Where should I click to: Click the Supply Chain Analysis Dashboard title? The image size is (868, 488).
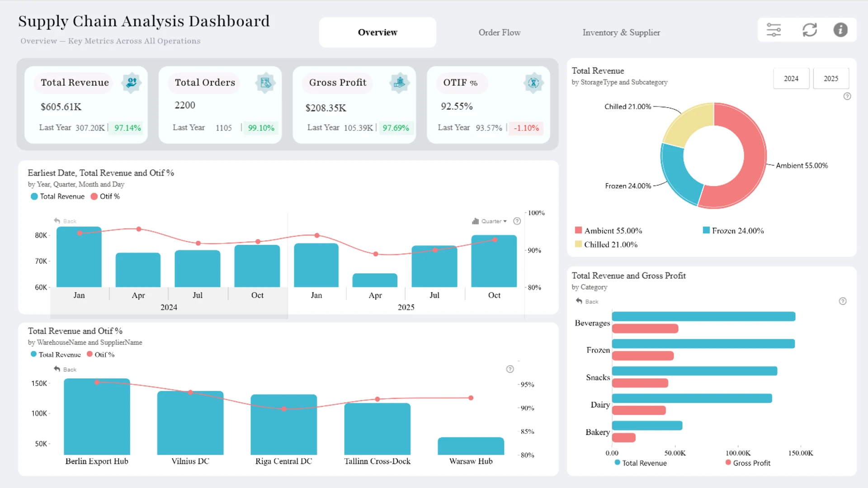pos(144,21)
